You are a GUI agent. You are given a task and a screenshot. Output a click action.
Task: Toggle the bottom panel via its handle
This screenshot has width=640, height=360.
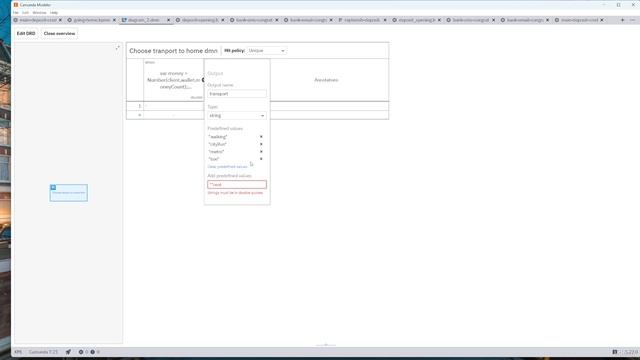coord(326,345)
